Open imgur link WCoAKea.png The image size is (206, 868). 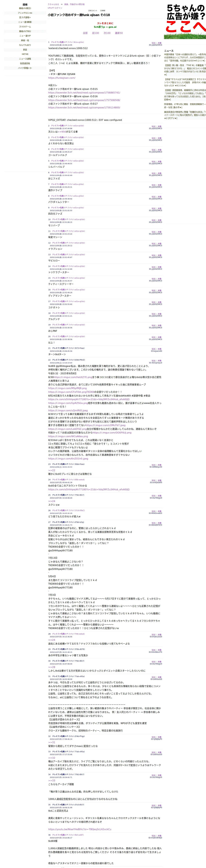tap(68, 436)
